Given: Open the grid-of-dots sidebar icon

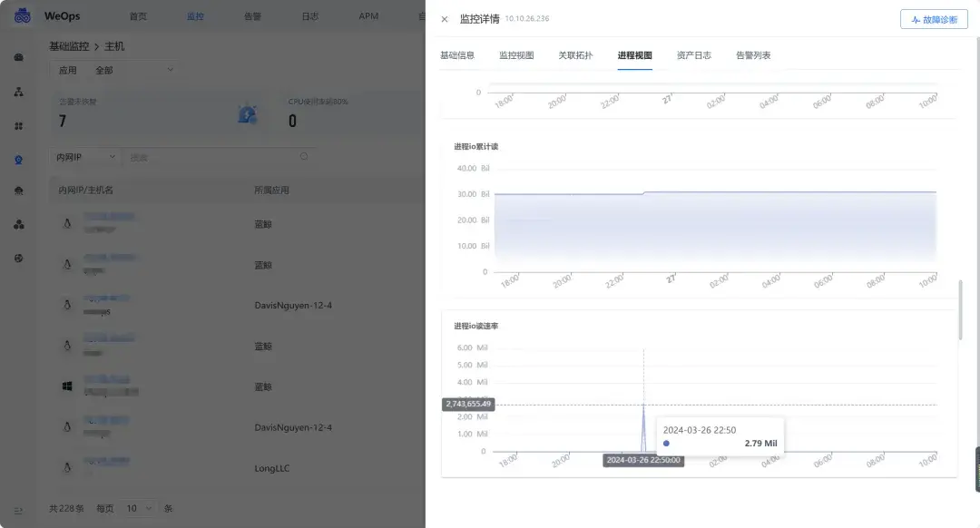Looking at the screenshot, I should pos(18,125).
